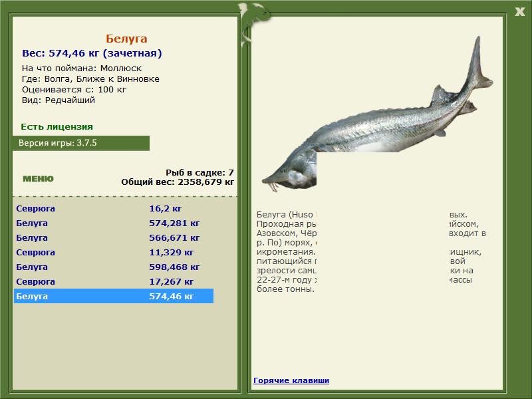Click the Версия игры: 3.7.5 bar

coord(81,143)
